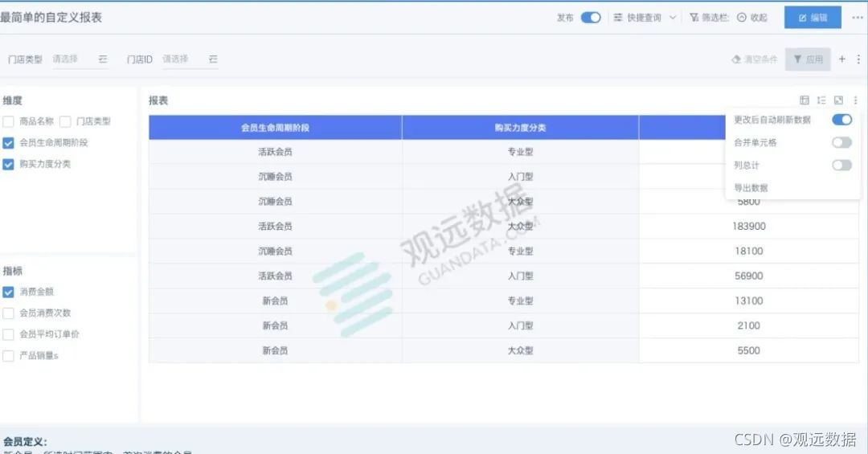The image size is (868, 454).
Task: Click the 指标 metrics section heading
Action: click(12, 271)
